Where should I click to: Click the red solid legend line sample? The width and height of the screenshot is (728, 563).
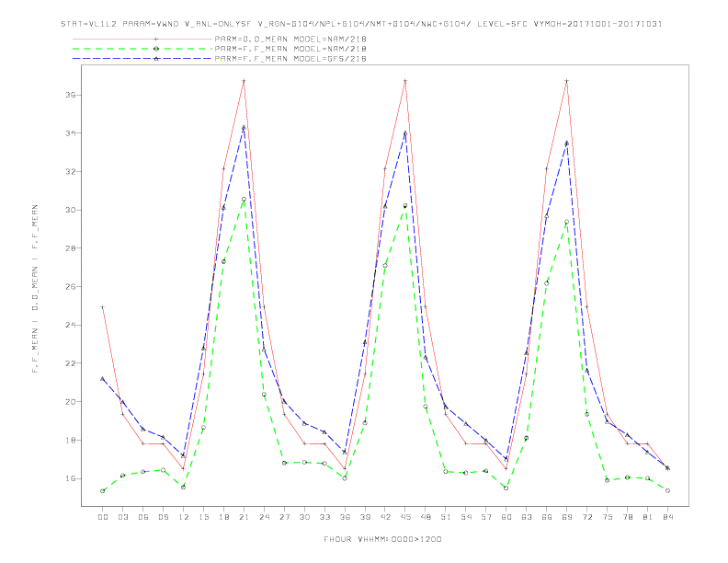click(142, 39)
